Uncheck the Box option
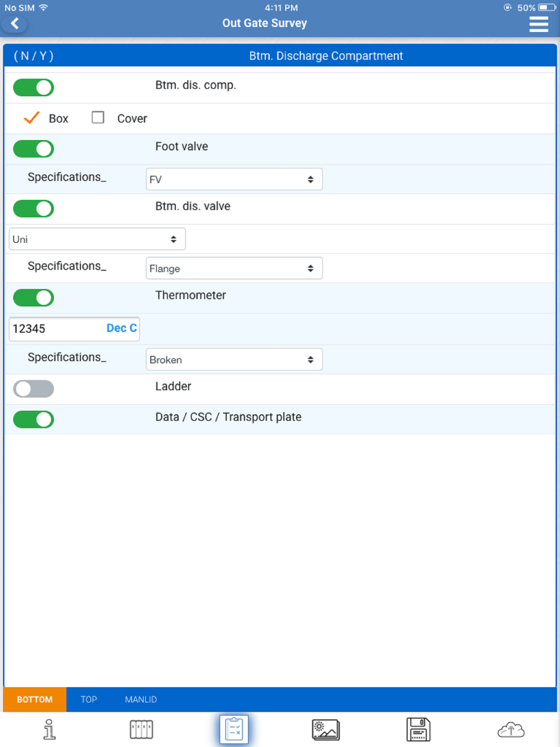This screenshot has width=560, height=747. pyautogui.click(x=32, y=118)
